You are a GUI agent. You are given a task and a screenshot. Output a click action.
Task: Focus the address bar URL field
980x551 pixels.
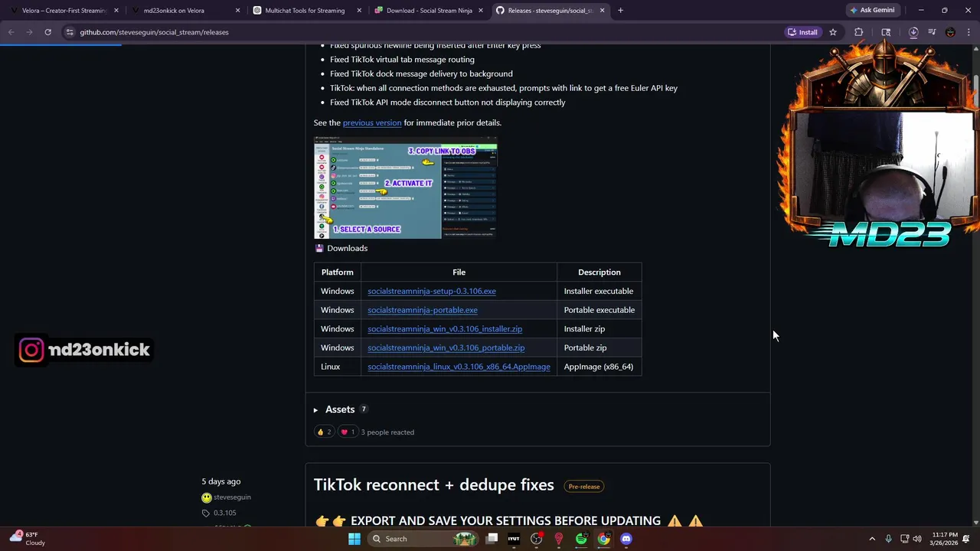[421, 32]
